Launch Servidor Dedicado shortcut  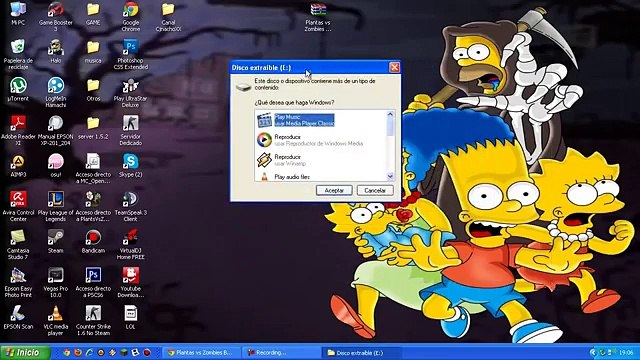coord(131,130)
